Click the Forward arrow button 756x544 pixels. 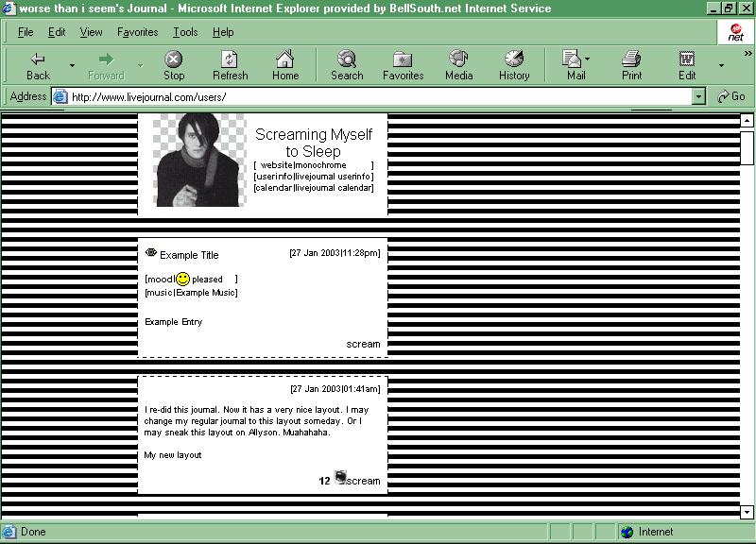point(106,66)
